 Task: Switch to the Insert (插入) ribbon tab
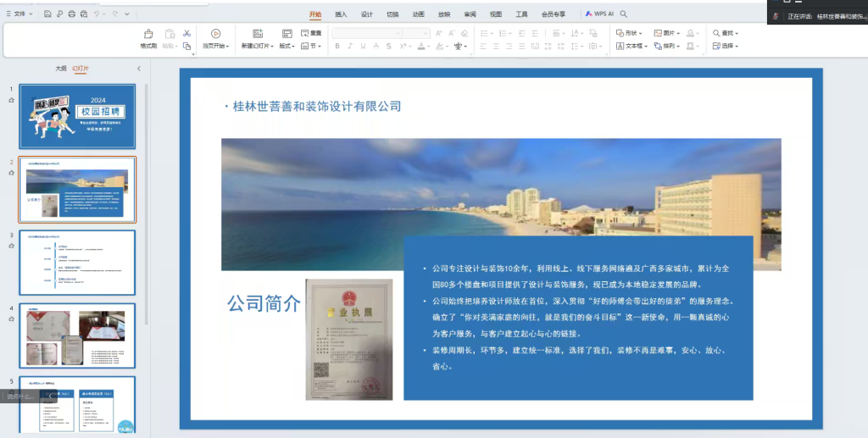click(341, 14)
